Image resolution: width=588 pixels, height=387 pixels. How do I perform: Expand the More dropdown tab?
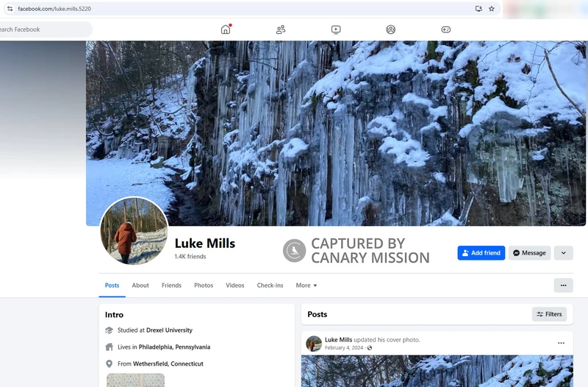click(x=306, y=285)
